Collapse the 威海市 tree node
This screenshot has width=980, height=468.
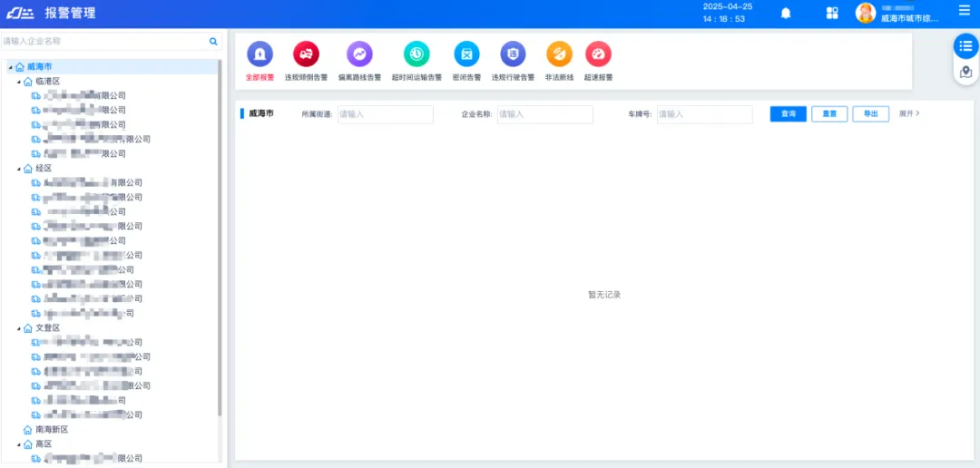(10, 67)
